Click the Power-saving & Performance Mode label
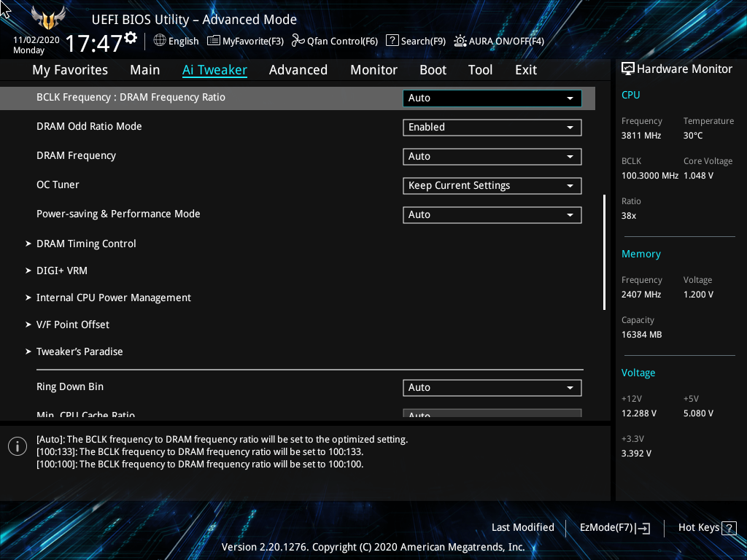 (118, 214)
